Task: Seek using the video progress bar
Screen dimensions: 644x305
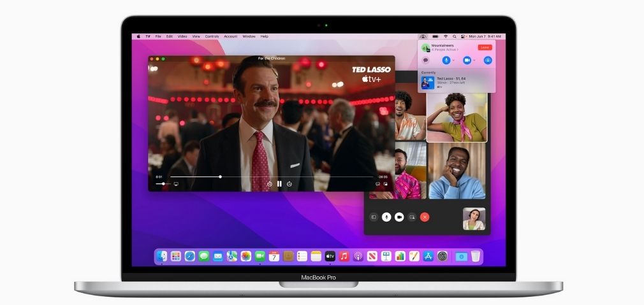Action: coord(272,176)
